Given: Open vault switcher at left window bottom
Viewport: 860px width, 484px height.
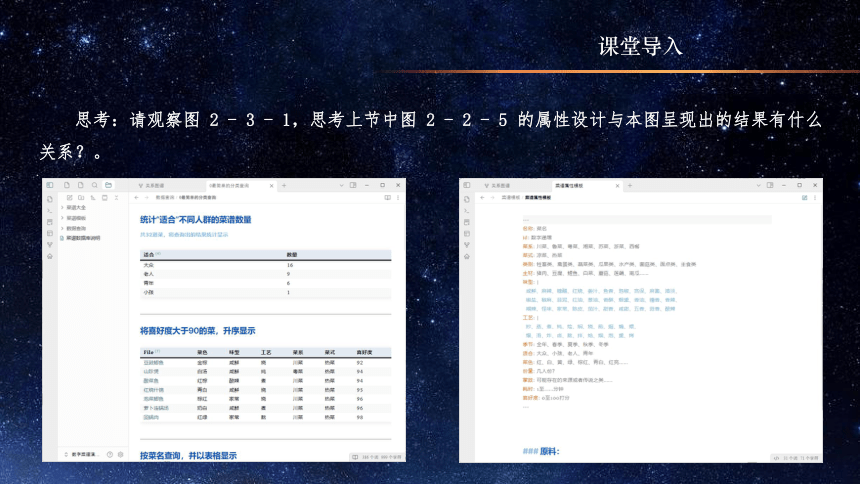Looking at the screenshot, I should 81,454.
